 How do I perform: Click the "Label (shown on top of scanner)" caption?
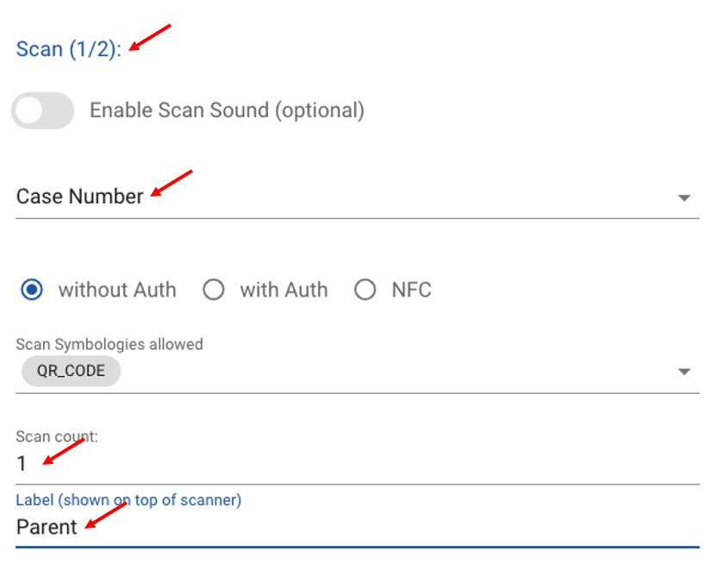pos(128,500)
